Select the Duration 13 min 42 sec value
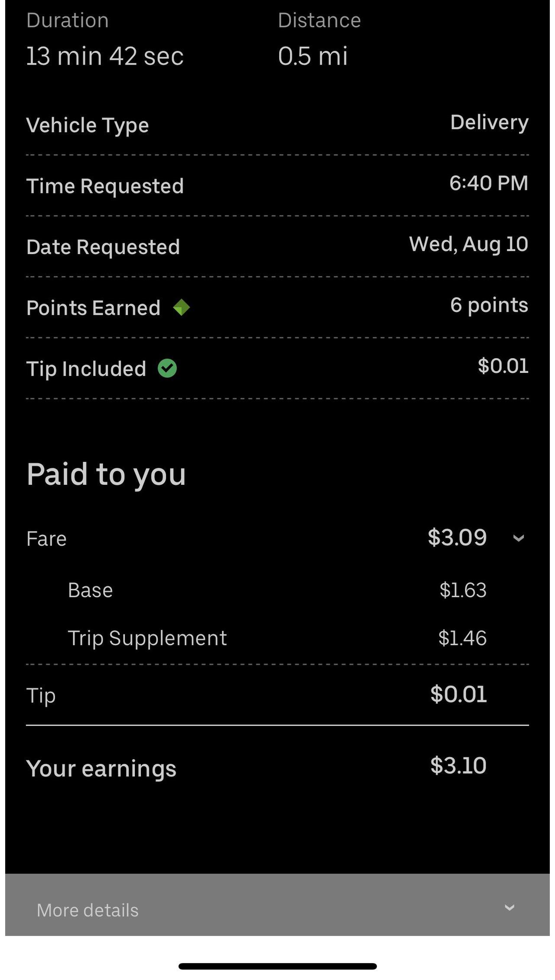This screenshot has width=555, height=980. pos(105,56)
